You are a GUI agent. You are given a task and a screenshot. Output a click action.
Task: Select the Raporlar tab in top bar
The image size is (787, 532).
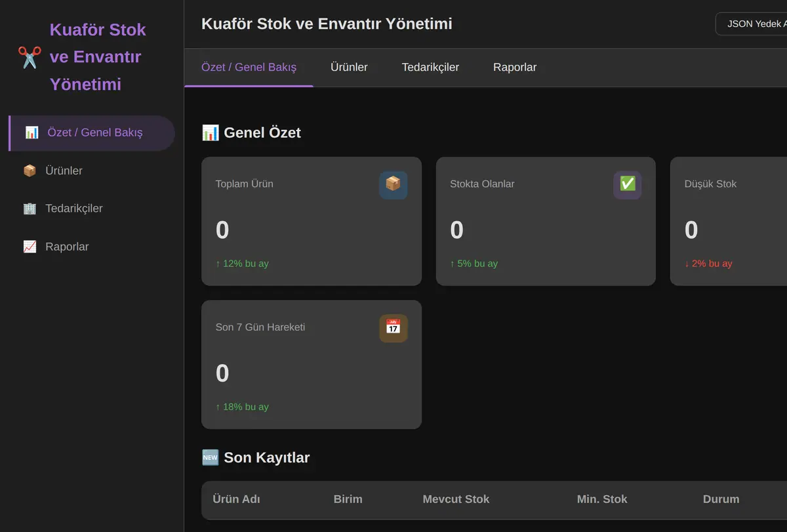(x=515, y=68)
